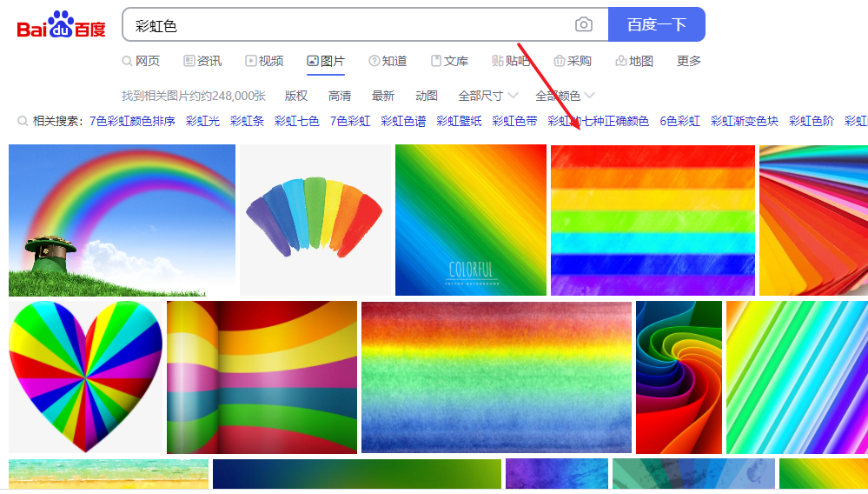Open the watercolor rainbow gradient image
868x494 pixels.
pos(496,377)
